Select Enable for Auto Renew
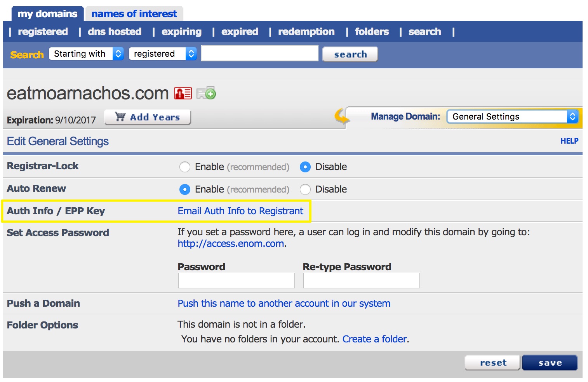The image size is (588, 382). pyautogui.click(x=185, y=189)
